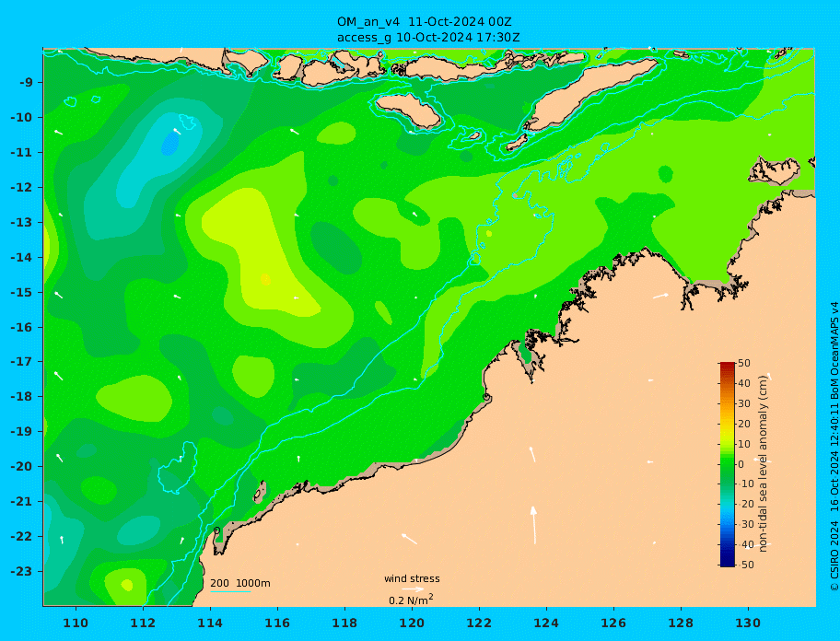
Task: Click latitude label '-17' on y-axis
Action: coord(21,362)
